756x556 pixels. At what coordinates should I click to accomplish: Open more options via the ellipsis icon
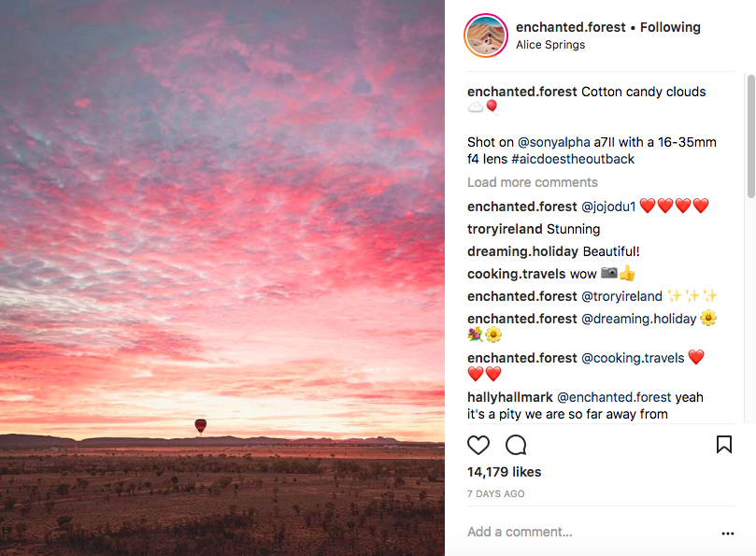pyautogui.click(x=728, y=532)
